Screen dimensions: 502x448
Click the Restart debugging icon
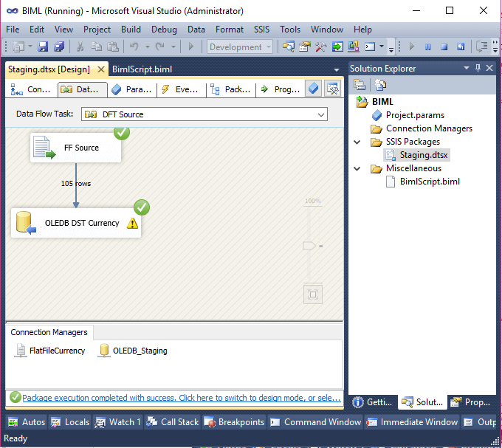[461, 46]
